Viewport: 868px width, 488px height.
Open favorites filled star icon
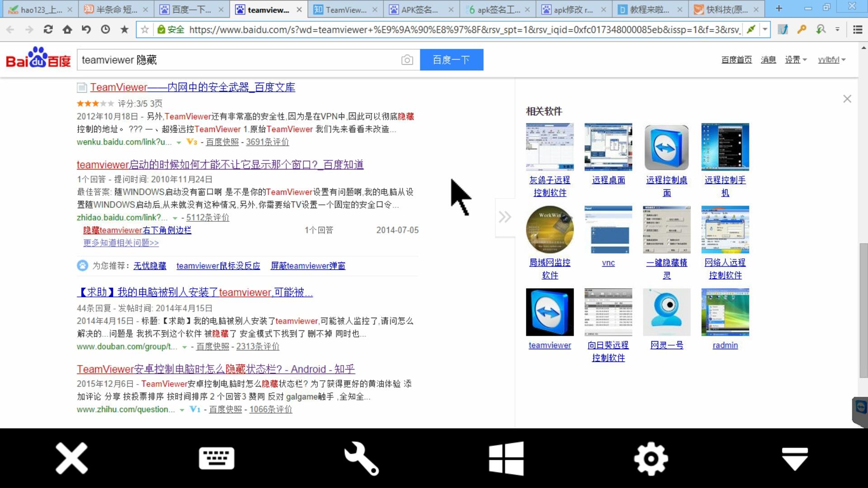point(124,29)
